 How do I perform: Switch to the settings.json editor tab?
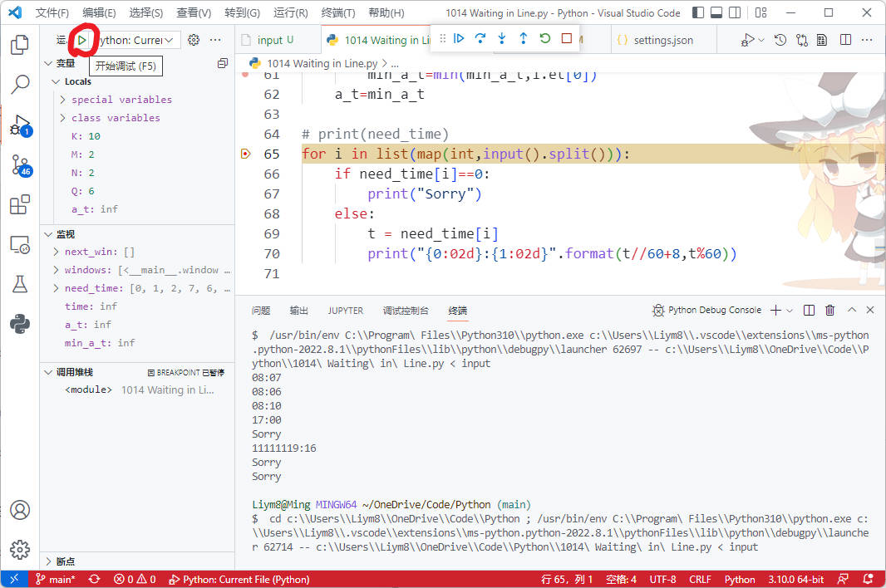click(x=662, y=40)
